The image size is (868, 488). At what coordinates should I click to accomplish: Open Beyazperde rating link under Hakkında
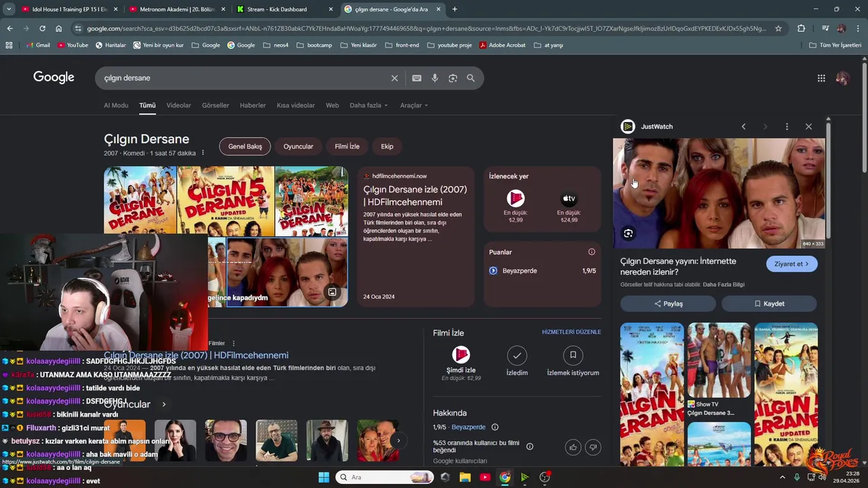[x=469, y=427]
